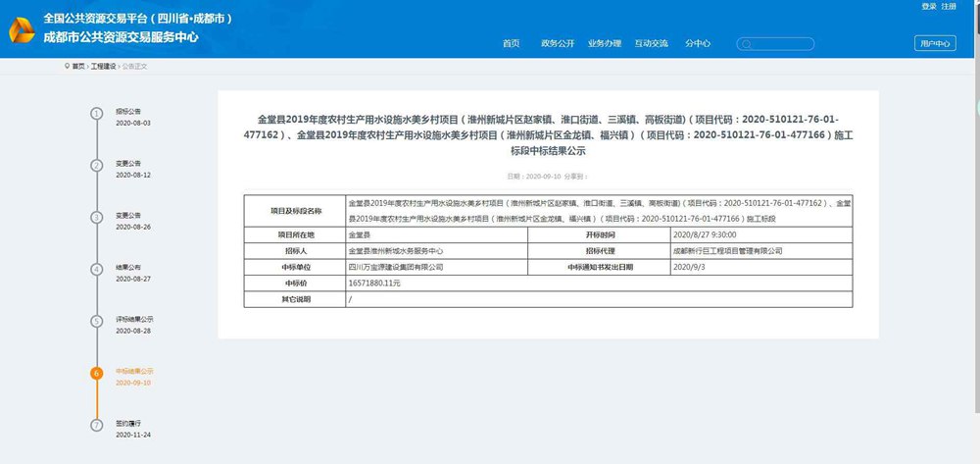Open the 政务公开 navigation menu
This screenshot has width=980, height=464.
click(558, 44)
